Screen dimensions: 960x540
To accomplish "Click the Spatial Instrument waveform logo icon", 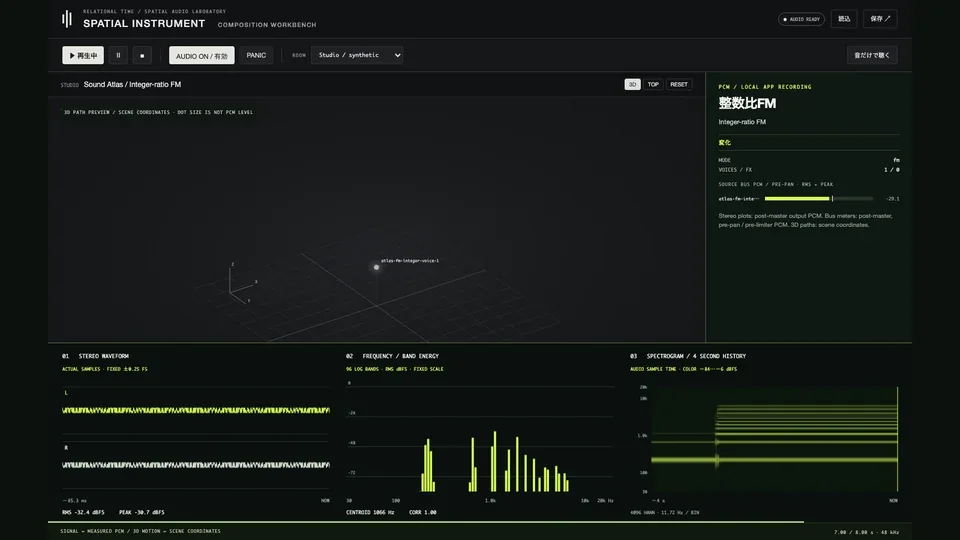I will point(67,19).
